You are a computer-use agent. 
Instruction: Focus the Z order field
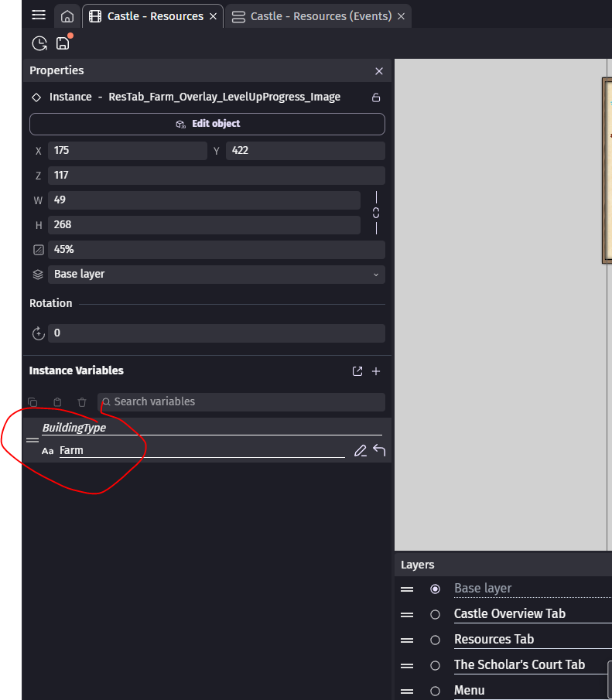point(216,176)
